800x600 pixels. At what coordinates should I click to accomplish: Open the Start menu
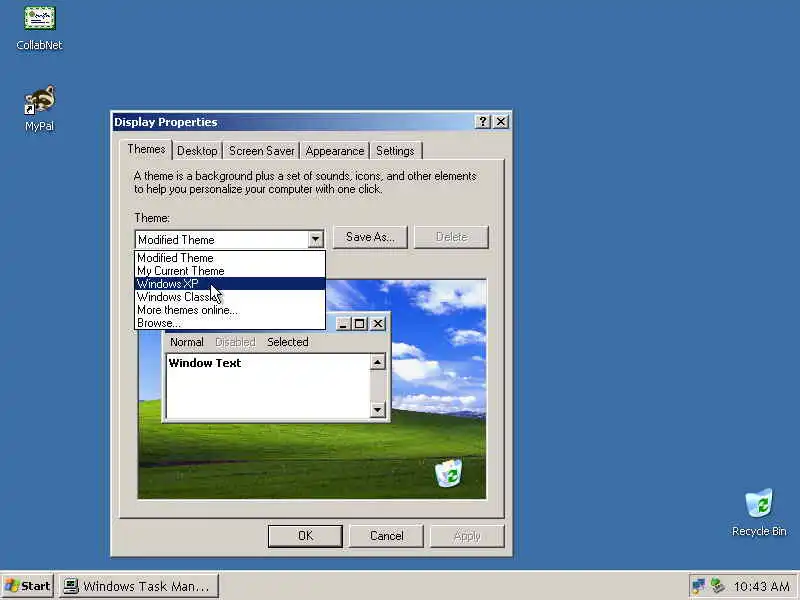tap(28, 586)
